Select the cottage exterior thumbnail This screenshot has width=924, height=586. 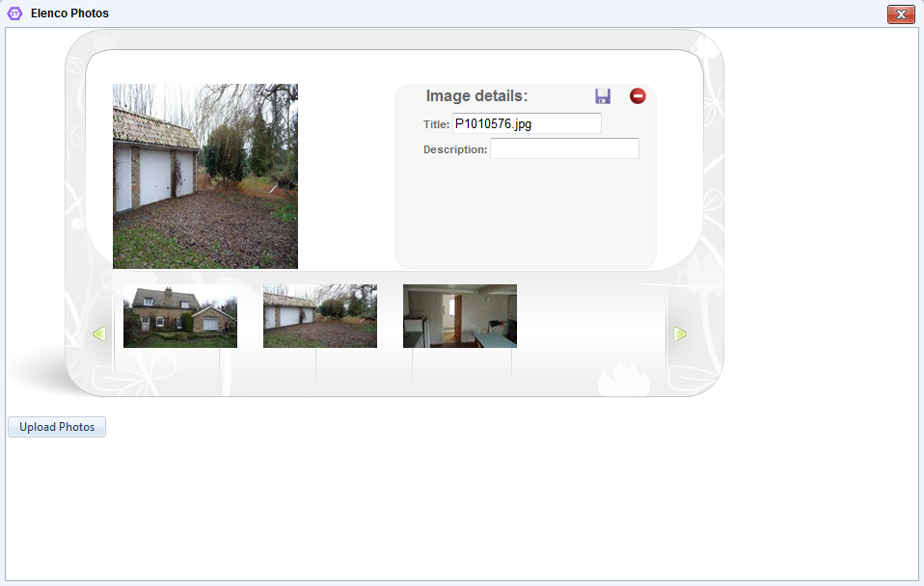180,316
